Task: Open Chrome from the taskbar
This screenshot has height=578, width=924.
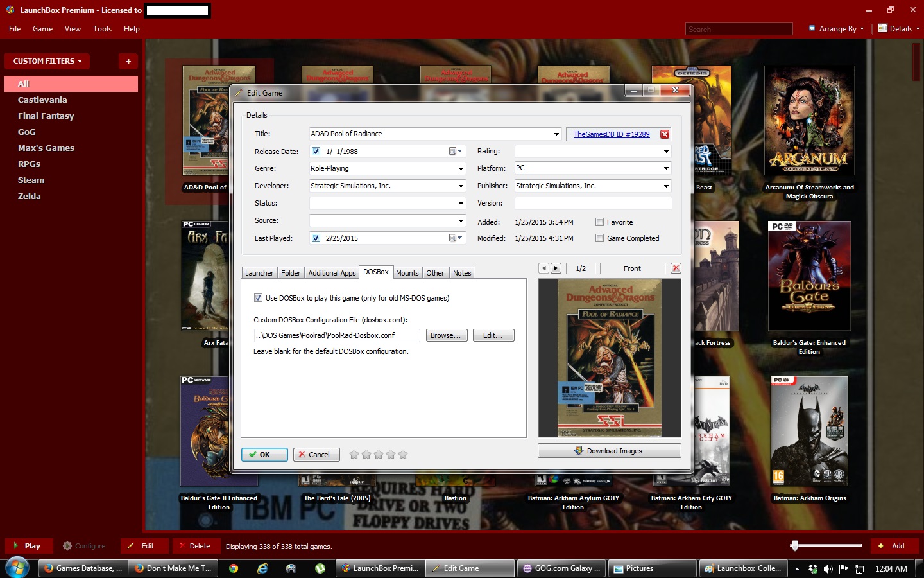Action: coord(234,568)
